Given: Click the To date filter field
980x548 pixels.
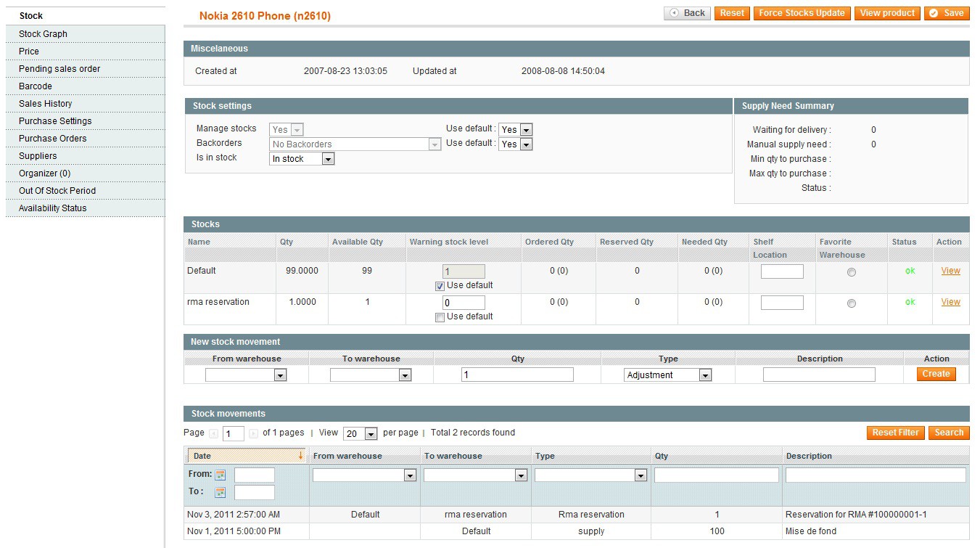Looking at the screenshot, I should point(255,493).
